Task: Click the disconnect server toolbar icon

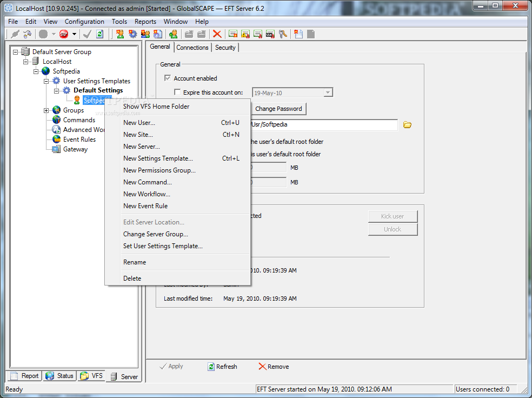Action: point(28,34)
